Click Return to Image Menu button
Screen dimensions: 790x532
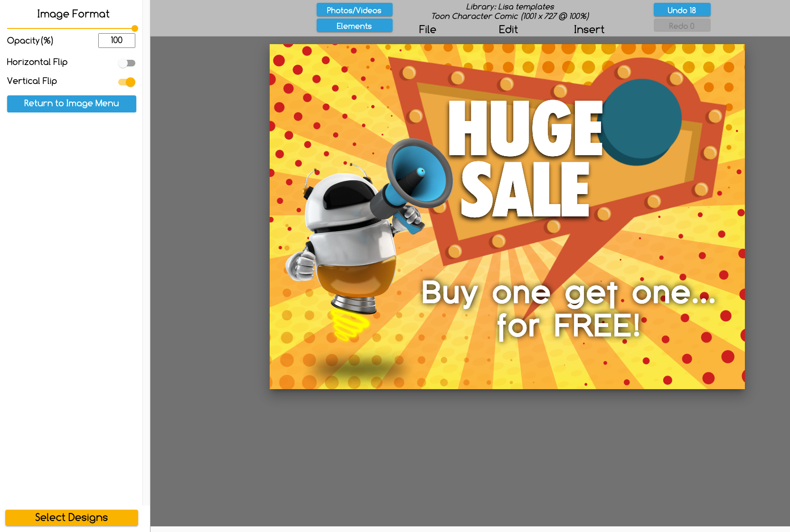[72, 103]
